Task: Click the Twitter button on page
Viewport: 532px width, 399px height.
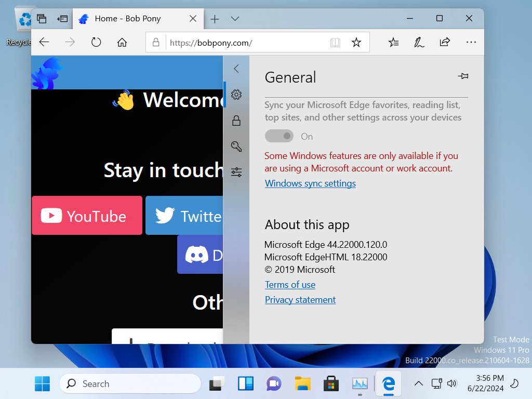Action: 184,216
